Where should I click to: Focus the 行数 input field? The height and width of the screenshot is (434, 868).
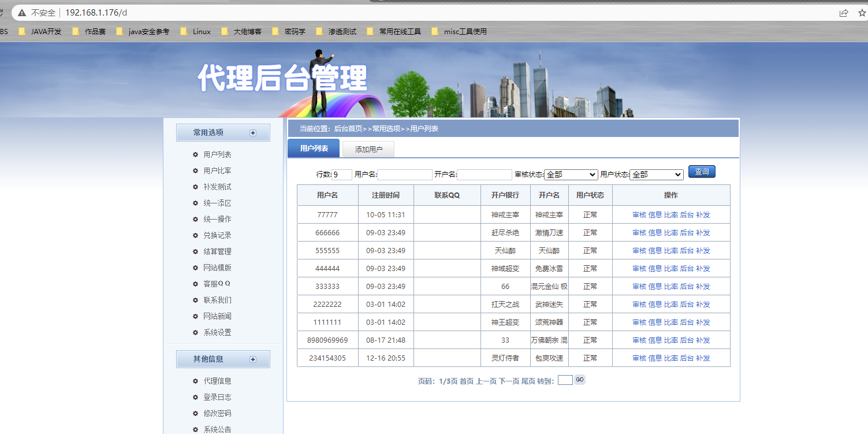click(342, 175)
